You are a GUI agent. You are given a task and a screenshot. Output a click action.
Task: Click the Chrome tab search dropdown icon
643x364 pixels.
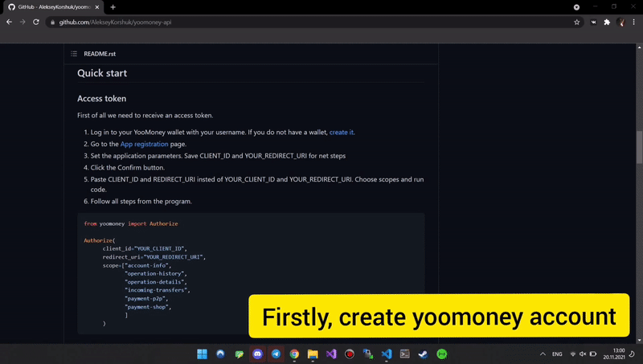click(576, 7)
